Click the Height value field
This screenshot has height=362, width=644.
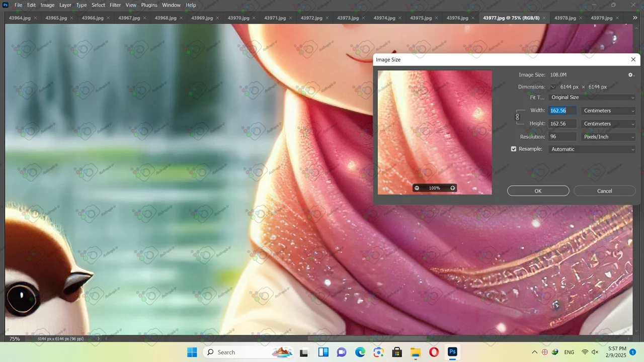coord(562,124)
